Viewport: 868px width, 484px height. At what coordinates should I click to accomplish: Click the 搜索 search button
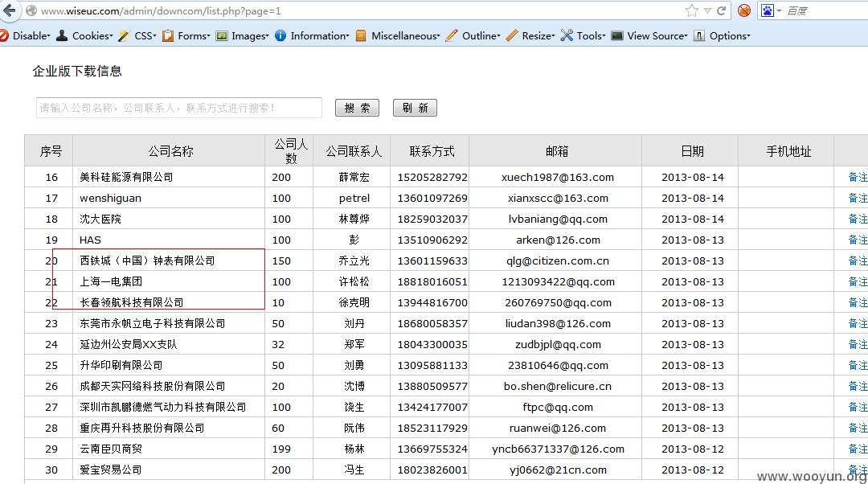[x=357, y=108]
